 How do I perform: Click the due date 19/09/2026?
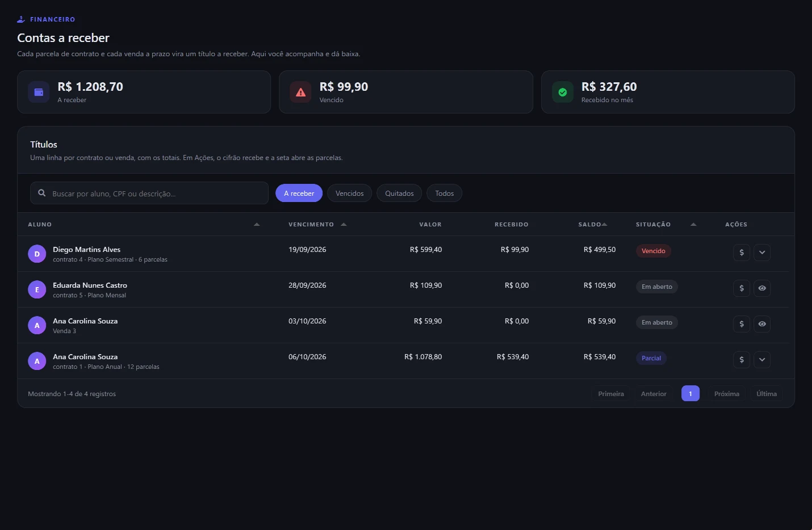point(307,250)
